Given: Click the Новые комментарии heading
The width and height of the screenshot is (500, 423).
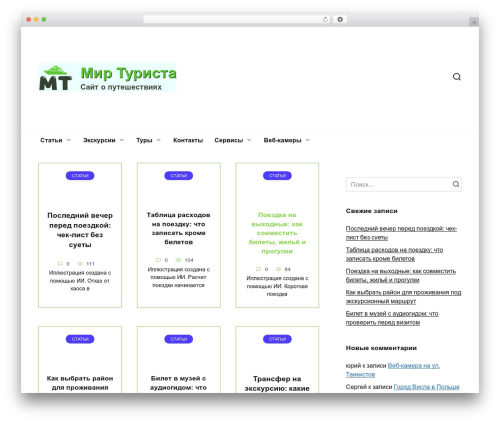Looking at the screenshot, I should pyautogui.click(x=381, y=348).
